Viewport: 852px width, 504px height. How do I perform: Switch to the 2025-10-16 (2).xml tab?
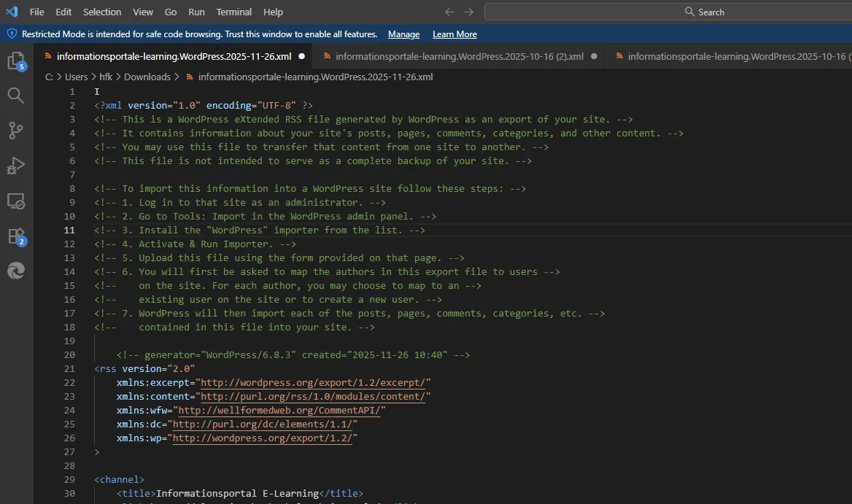point(459,56)
